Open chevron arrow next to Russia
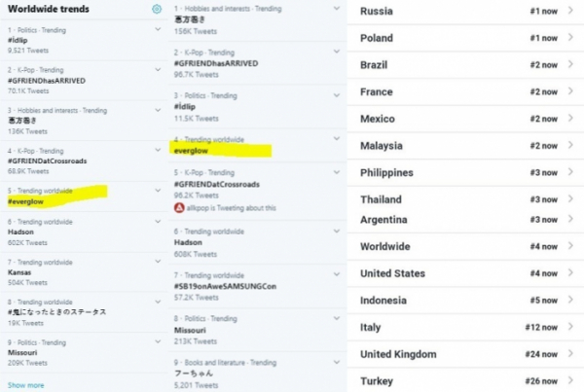 pos(571,12)
